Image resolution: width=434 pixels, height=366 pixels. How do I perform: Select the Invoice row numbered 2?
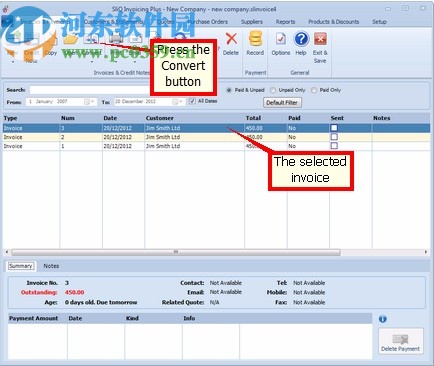click(x=216, y=137)
